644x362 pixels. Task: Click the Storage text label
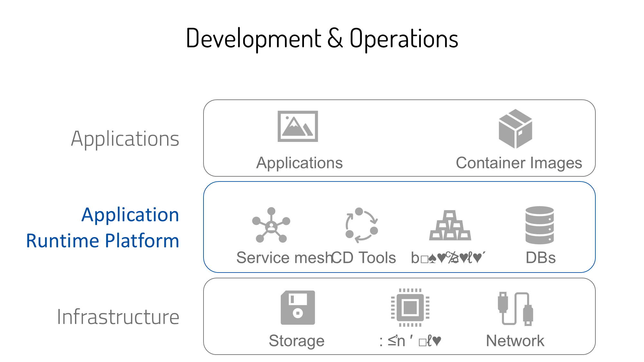(x=297, y=341)
